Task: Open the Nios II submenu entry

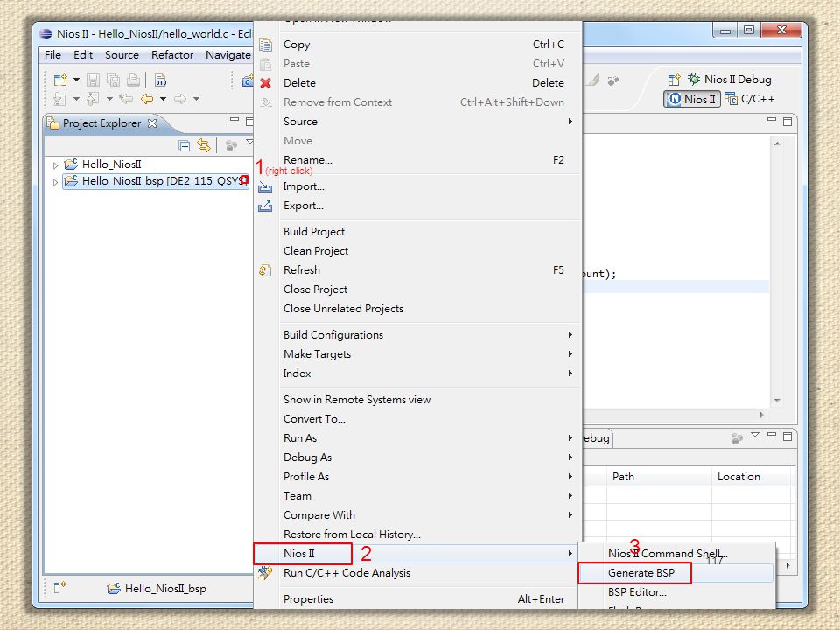Action: click(x=418, y=554)
